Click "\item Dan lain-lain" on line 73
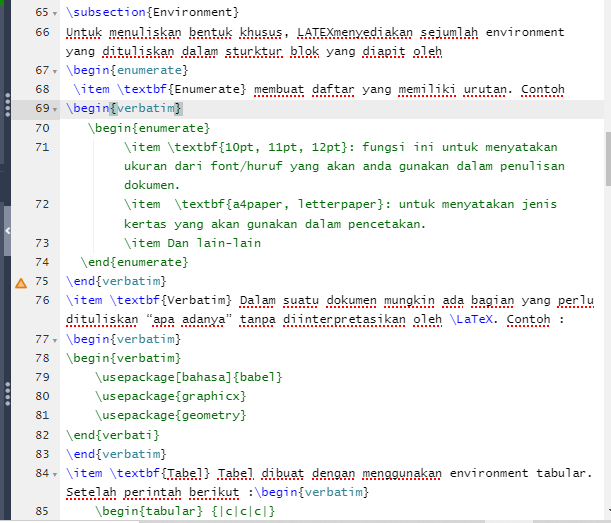The image size is (611, 523). tap(192, 243)
